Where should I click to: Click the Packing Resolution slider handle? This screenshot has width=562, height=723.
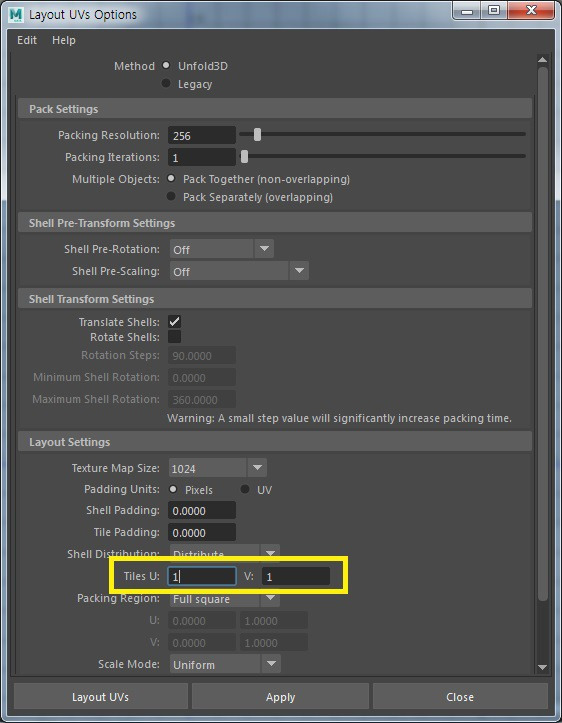(x=257, y=134)
